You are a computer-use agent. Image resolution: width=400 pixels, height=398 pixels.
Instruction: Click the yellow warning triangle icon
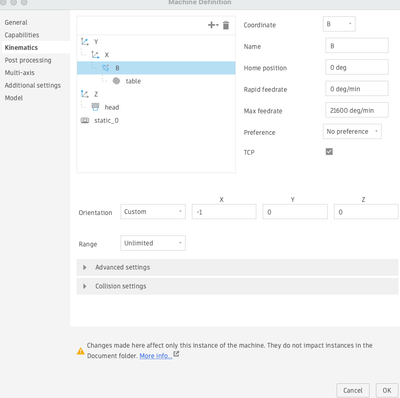coord(81,351)
